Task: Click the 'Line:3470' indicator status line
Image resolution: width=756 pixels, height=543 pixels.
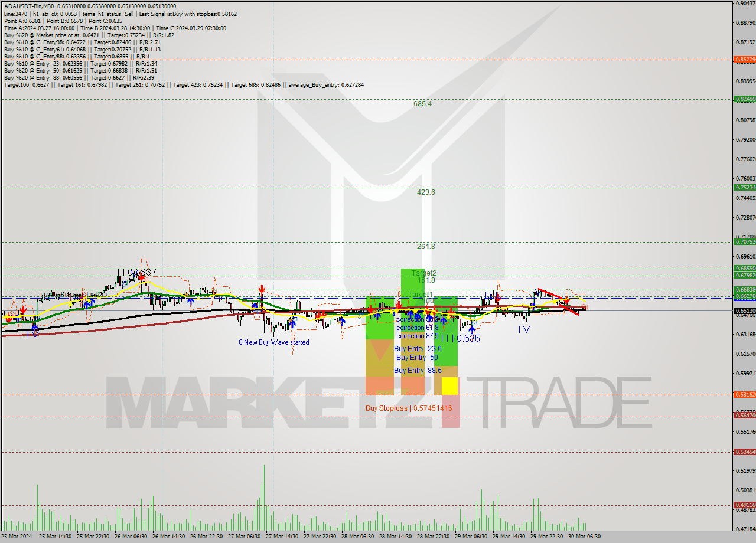Action: pyautogui.click(x=119, y=14)
